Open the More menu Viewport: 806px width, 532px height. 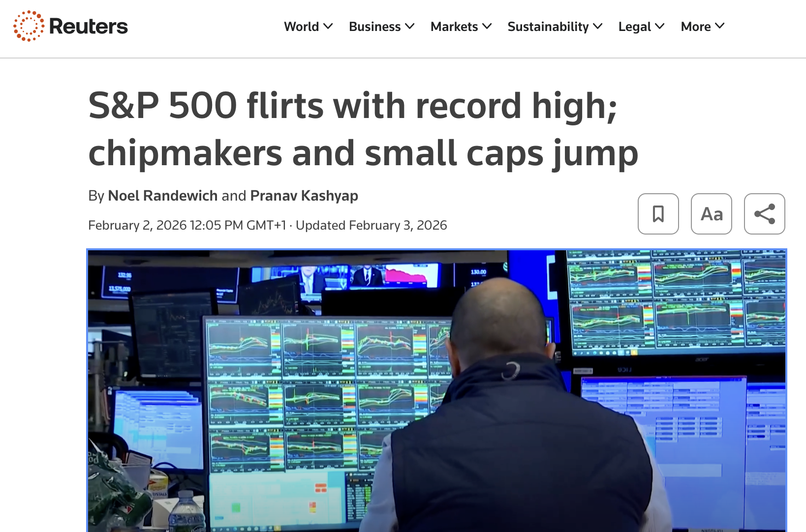point(703,27)
